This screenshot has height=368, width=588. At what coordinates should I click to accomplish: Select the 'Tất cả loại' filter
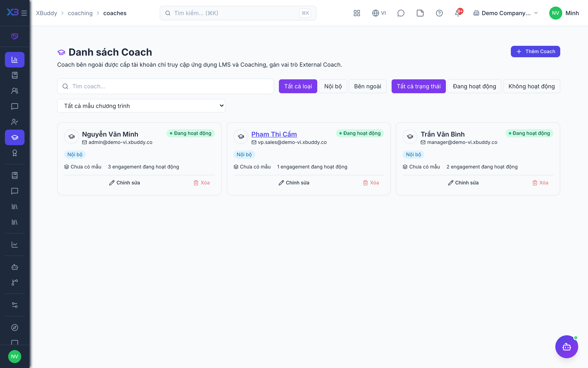tap(298, 86)
